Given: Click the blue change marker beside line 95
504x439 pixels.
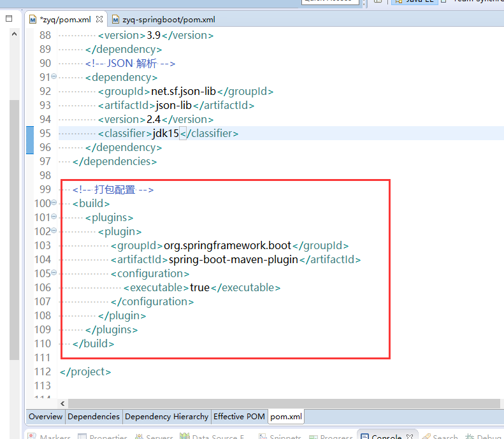Looking at the screenshot, I should click(x=30, y=140).
